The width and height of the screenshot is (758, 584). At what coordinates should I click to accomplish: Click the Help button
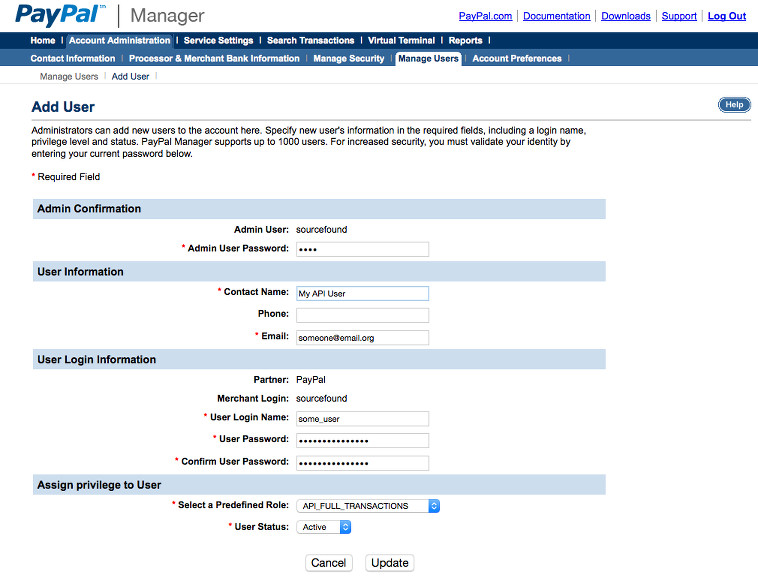click(733, 105)
